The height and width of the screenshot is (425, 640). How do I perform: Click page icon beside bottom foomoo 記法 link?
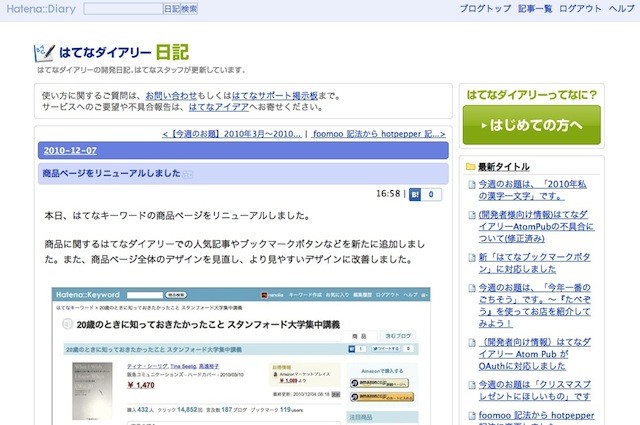click(472, 416)
